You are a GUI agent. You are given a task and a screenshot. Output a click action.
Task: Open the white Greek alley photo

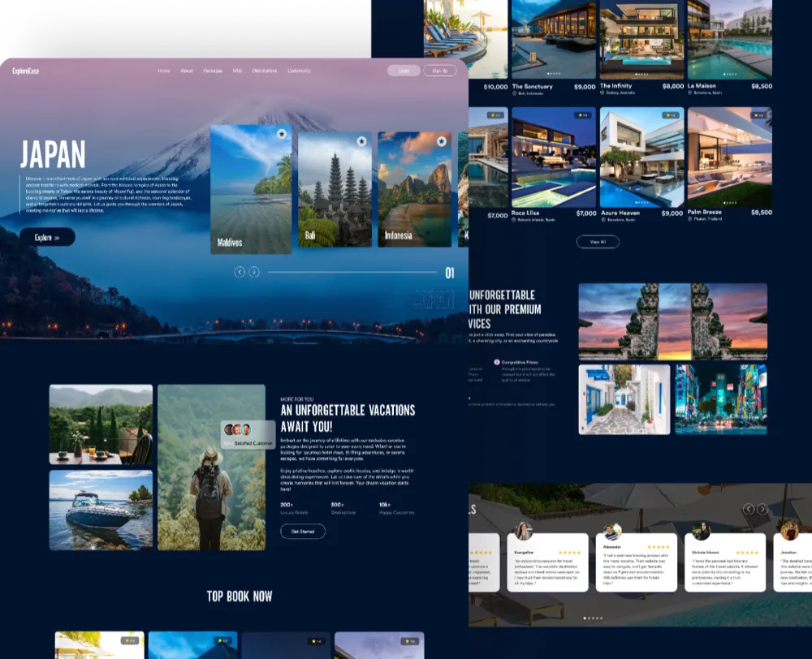[x=624, y=399]
